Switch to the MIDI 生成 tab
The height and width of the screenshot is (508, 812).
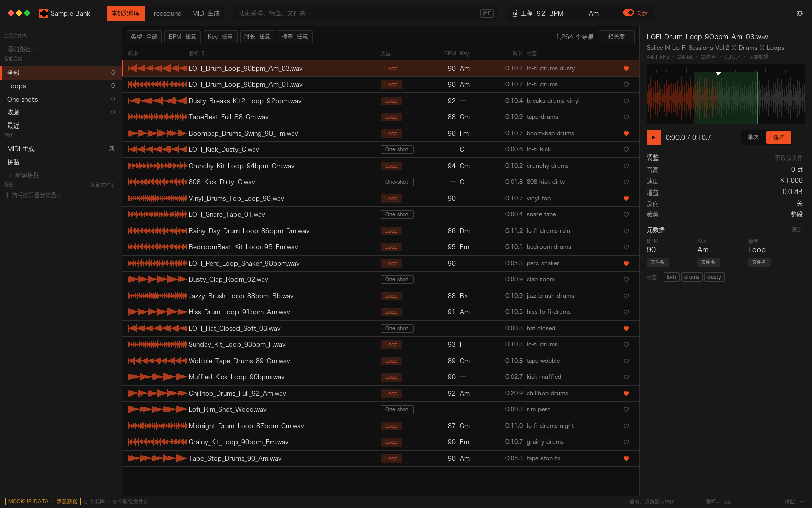click(x=206, y=13)
